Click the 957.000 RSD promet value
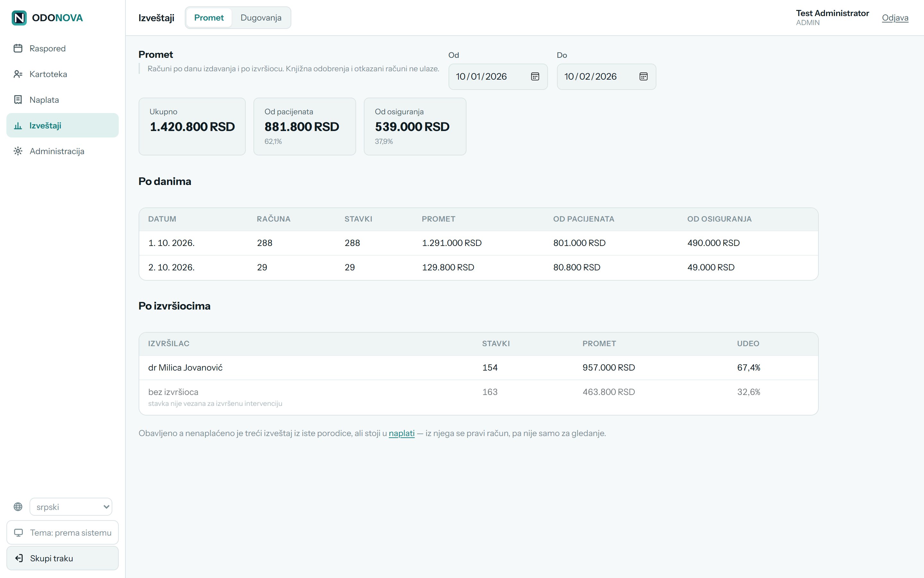Image resolution: width=924 pixels, height=578 pixels. [x=609, y=368]
